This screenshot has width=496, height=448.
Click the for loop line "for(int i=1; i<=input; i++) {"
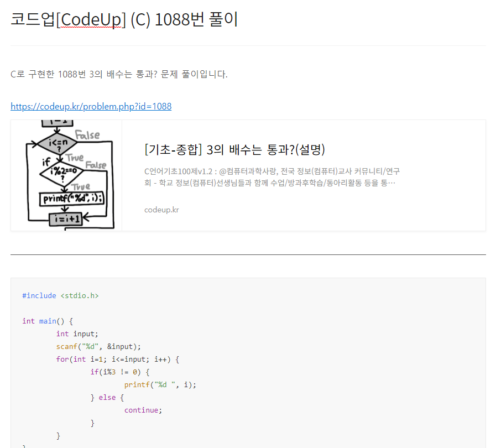[118, 360]
